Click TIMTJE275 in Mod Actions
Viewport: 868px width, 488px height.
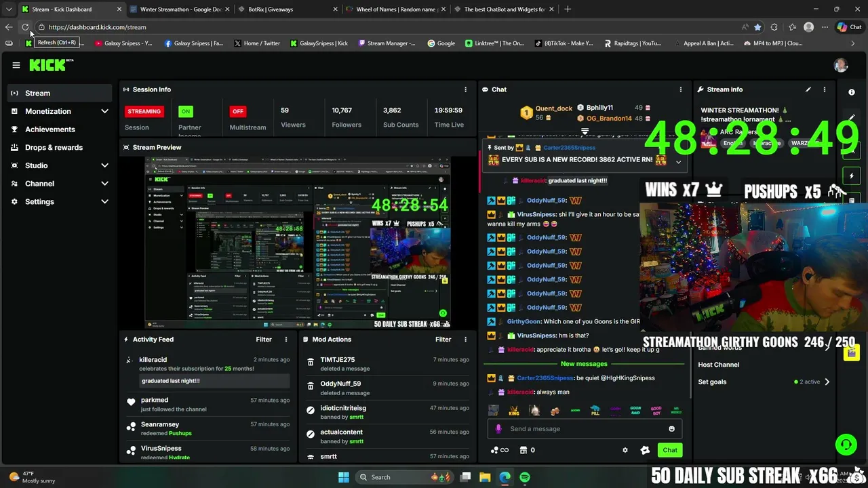click(x=337, y=360)
